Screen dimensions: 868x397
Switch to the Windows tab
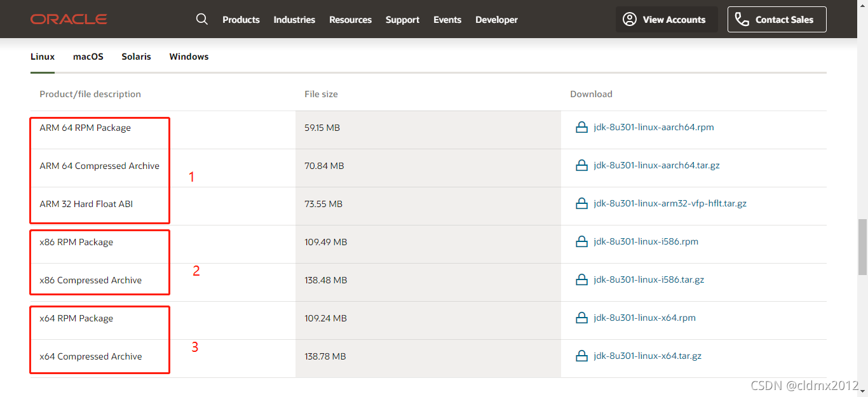tap(189, 57)
